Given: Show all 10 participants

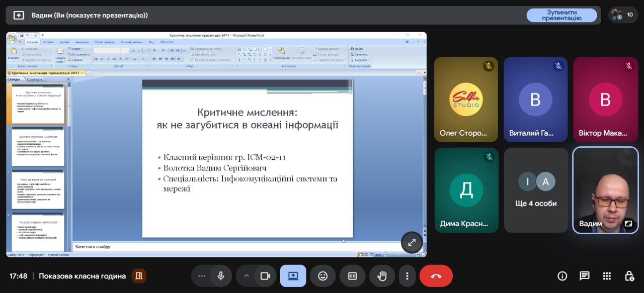Looking at the screenshot, I should (x=623, y=15).
